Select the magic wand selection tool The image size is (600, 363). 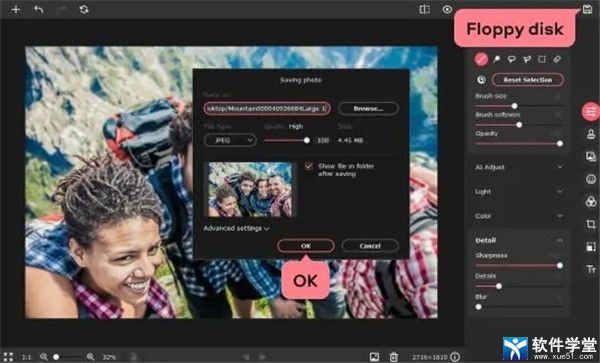[x=496, y=59]
